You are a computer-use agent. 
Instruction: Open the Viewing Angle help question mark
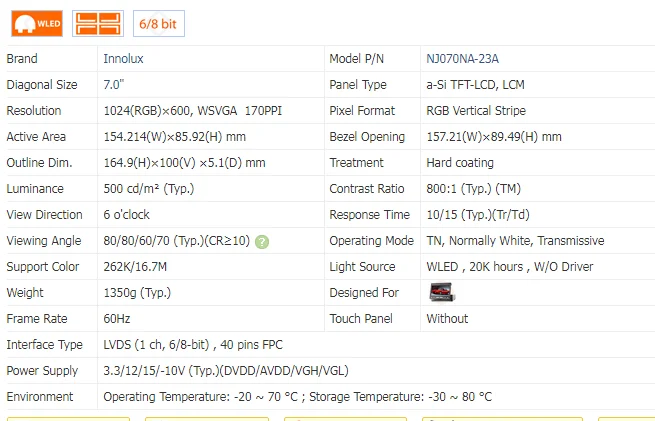coord(262,242)
